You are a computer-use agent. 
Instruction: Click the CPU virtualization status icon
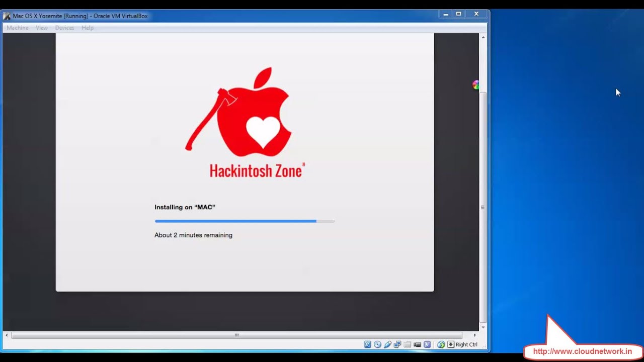point(427,344)
